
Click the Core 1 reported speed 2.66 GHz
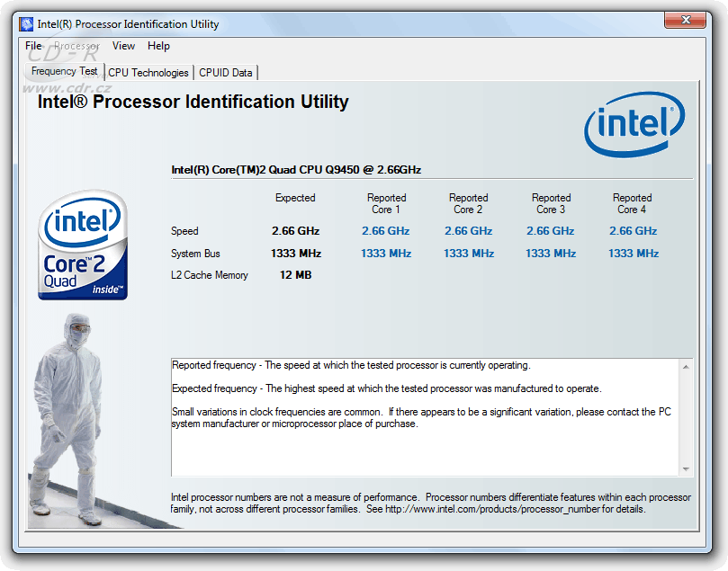(386, 231)
